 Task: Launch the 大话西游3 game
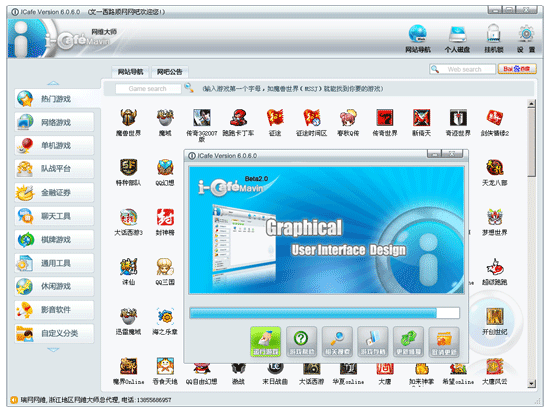point(128,217)
